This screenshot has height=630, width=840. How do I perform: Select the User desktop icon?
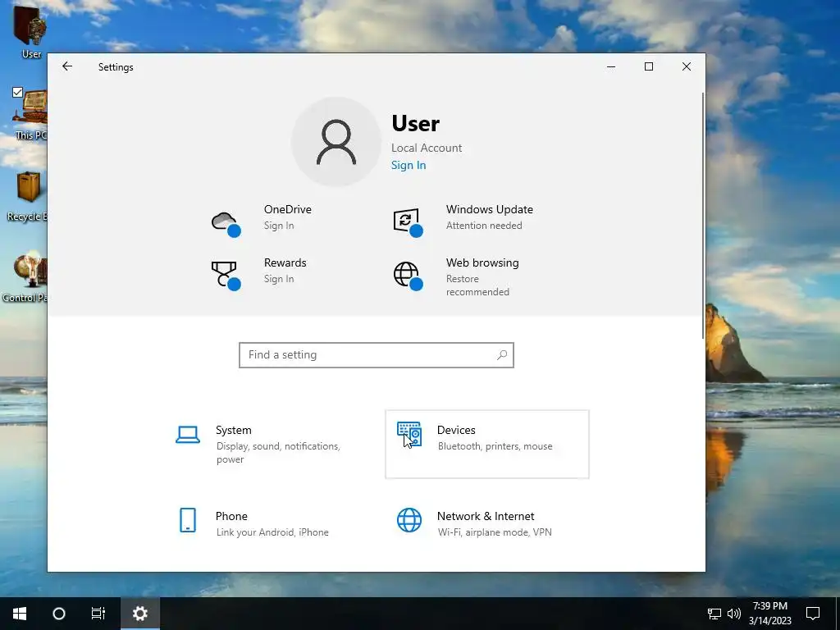[30, 31]
